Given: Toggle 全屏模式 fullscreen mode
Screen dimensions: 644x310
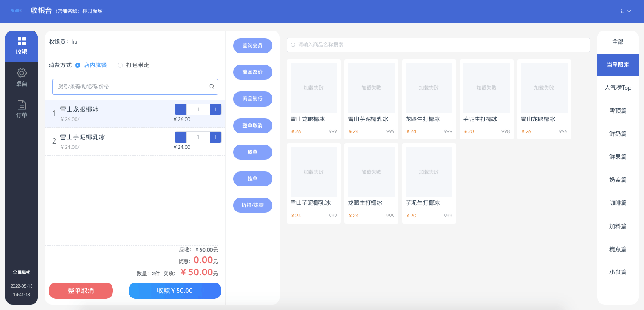Looking at the screenshot, I should coord(22,273).
